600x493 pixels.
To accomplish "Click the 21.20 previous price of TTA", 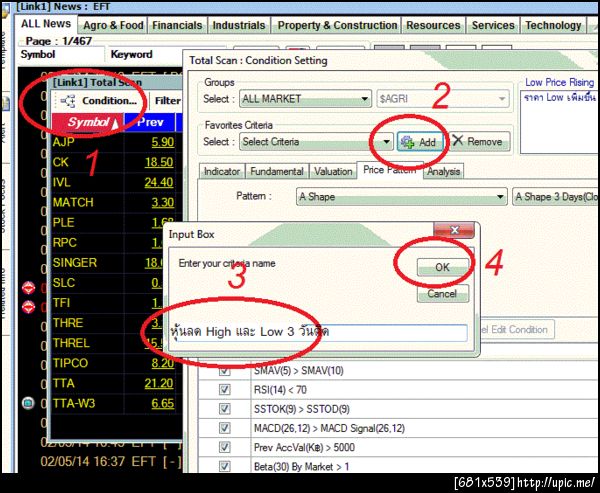I will tap(159, 383).
